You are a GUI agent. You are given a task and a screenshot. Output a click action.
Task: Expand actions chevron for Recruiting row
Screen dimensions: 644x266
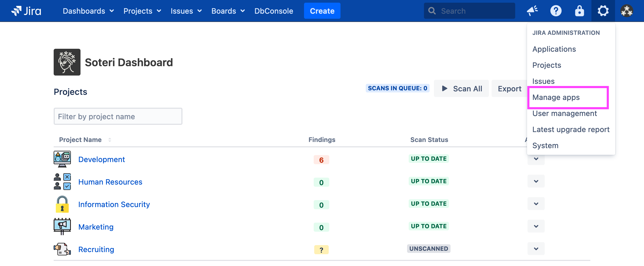(x=536, y=249)
